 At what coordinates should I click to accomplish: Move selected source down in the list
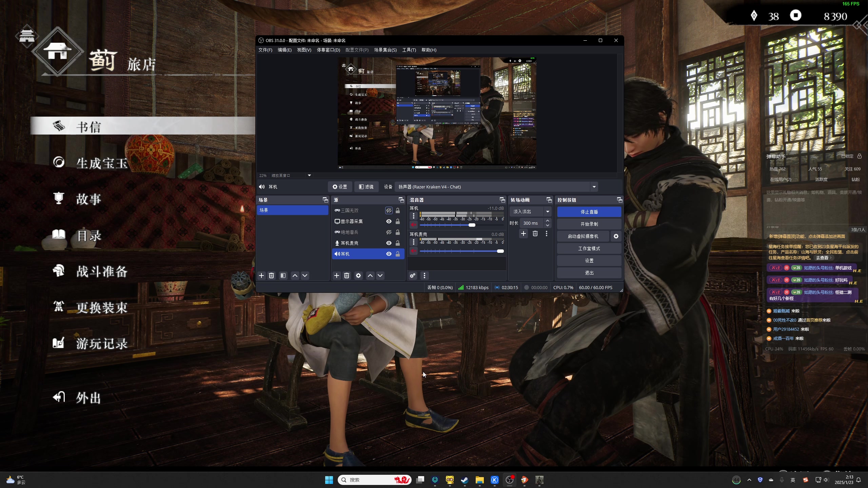pyautogui.click(x=380, y=276)
